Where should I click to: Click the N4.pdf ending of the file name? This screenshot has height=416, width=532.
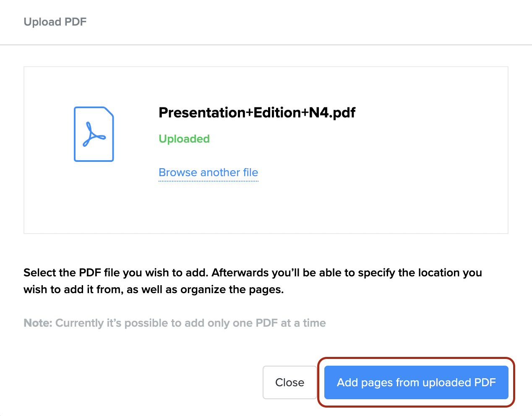332,112
